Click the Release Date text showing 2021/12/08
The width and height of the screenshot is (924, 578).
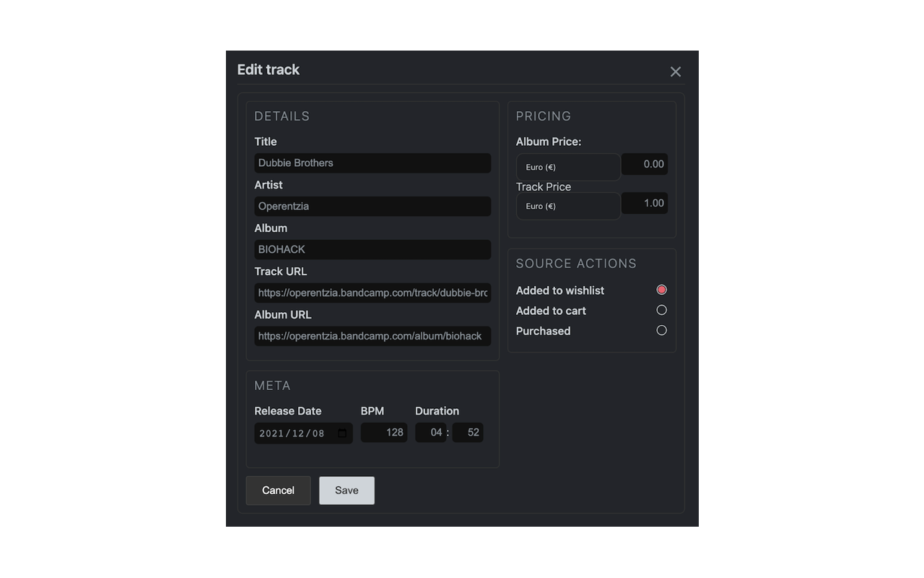292,433
